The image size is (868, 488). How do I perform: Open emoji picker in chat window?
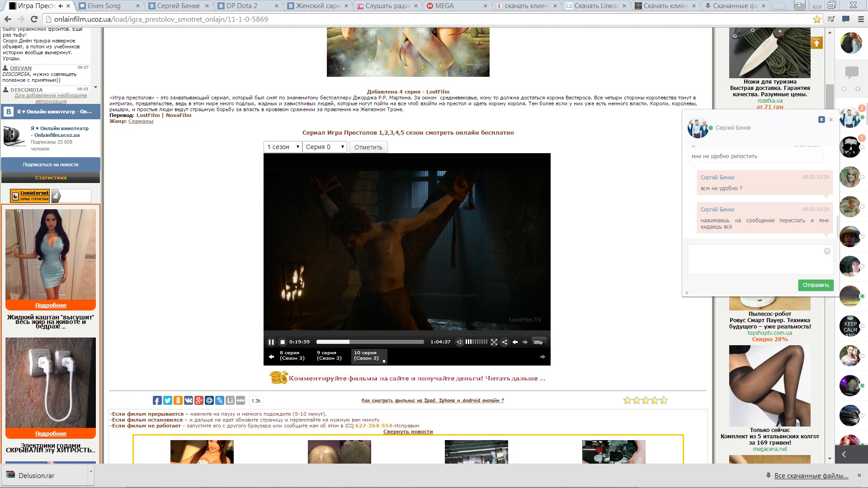827,251
